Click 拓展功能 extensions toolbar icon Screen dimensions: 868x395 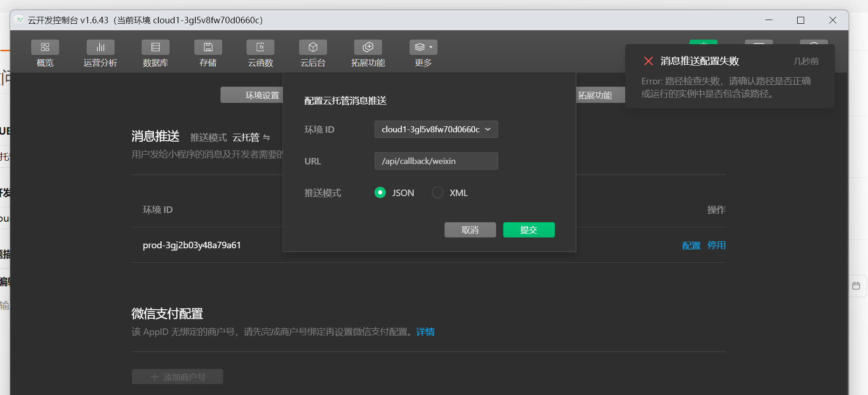coord(368,48)
